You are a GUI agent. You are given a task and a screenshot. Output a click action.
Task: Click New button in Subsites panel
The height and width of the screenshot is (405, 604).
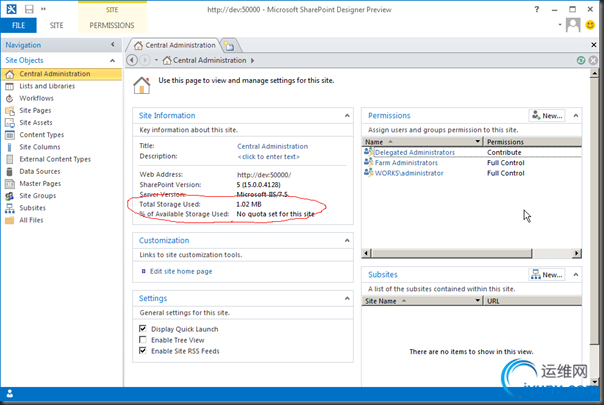click(547, 274)
